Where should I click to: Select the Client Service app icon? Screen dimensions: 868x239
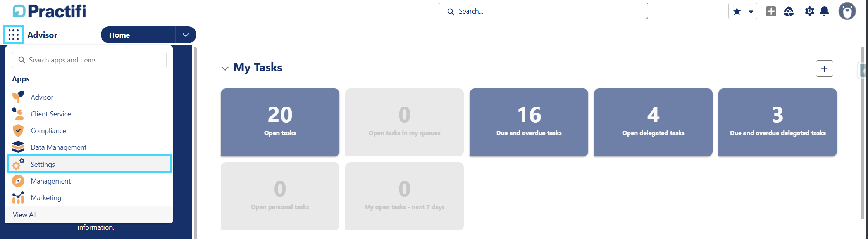(x=18, y=114)
